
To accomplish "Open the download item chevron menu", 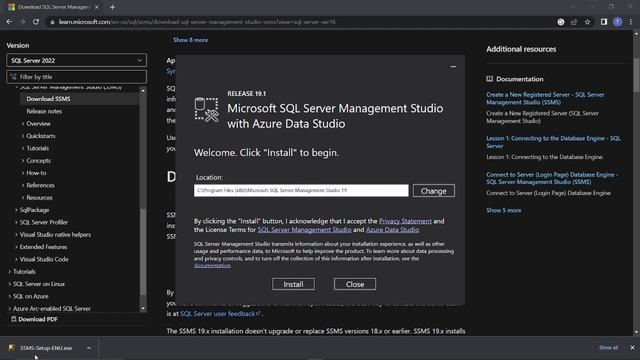I will click(89, 348).
